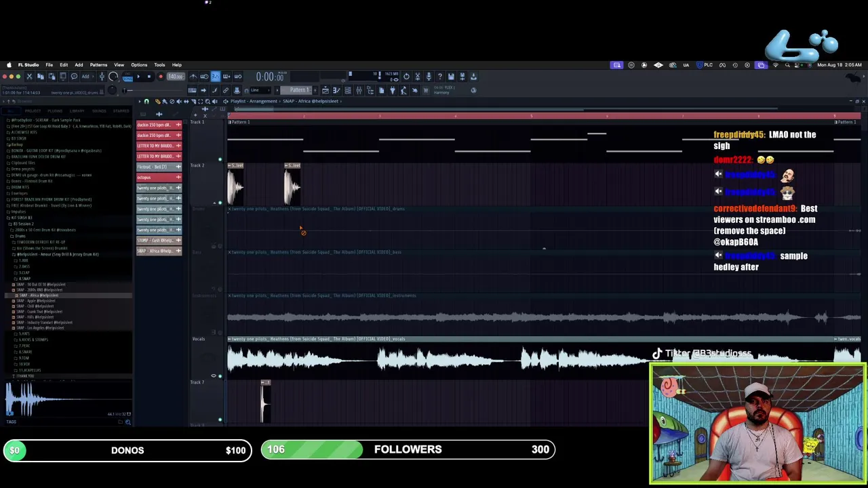Image resolution: width=868 pixels, height=488 pixels.
Task: Expand the ALCHEMIST KITS folder
Action: pos(24,132)
